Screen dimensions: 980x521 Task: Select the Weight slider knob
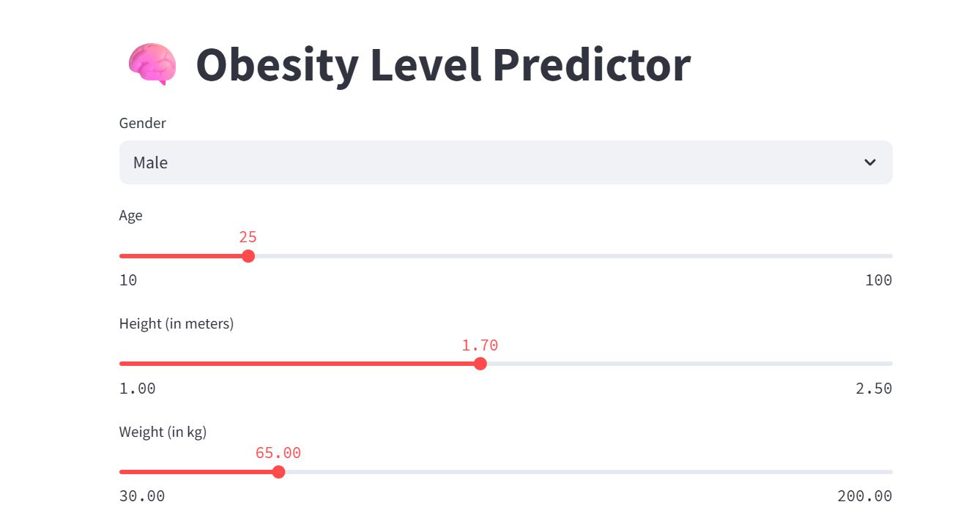point(278,472)
